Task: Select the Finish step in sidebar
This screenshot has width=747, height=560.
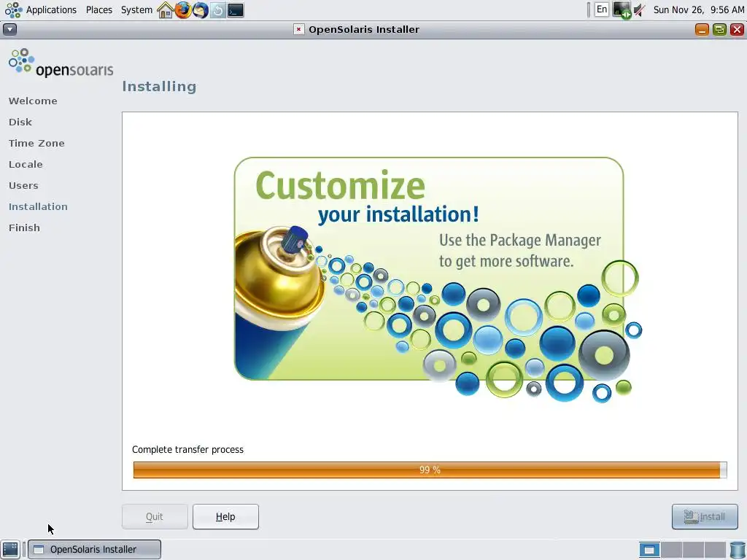Action: click(24, 227)
